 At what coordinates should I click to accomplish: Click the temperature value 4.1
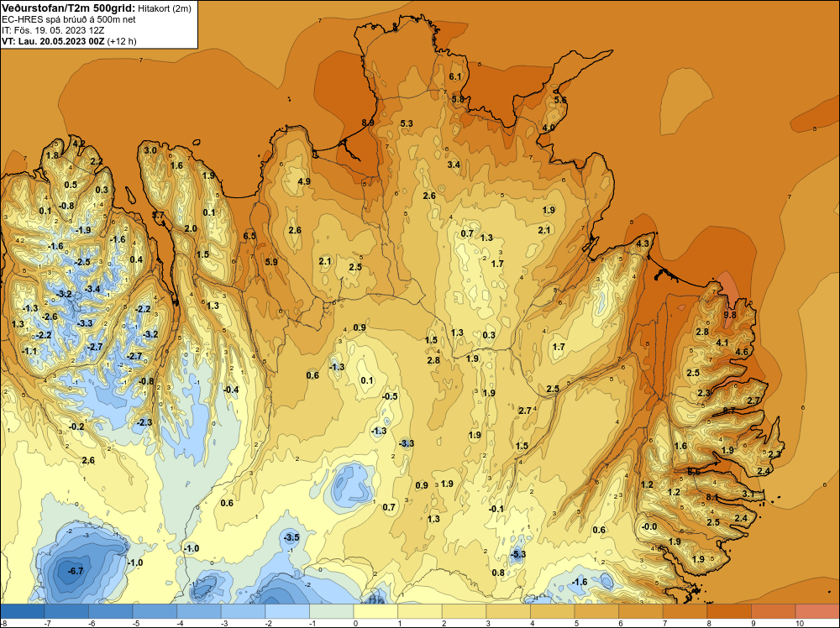tap(722, 343)
